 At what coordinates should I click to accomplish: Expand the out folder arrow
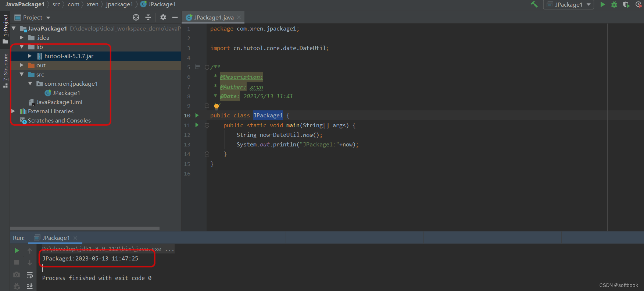[22, 65]
